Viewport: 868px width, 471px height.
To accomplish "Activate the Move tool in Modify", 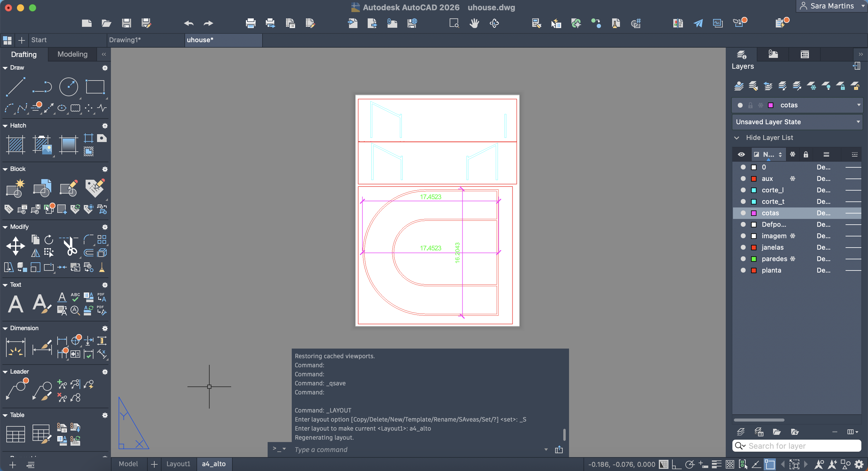I will coord(15,246).
